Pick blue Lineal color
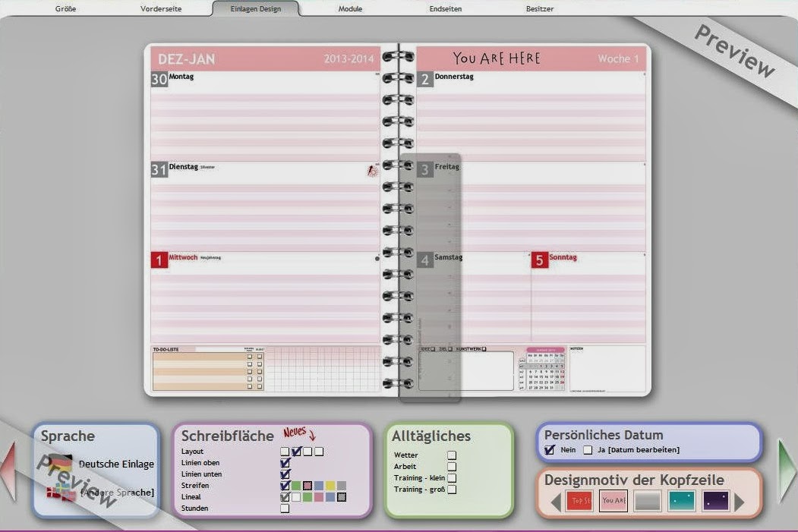This screenshot has width=798, height=532. (330, 497)
